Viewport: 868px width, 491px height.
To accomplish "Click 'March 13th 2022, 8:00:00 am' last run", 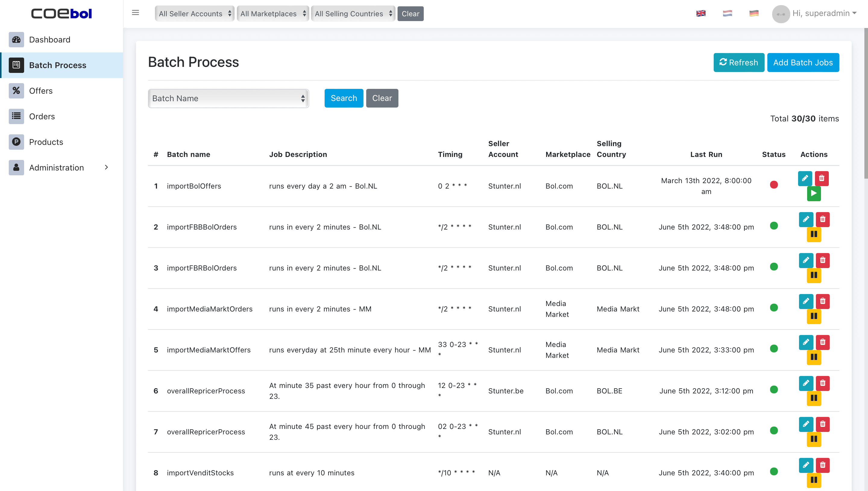I will pyautogui.click(x=706, y=186).
